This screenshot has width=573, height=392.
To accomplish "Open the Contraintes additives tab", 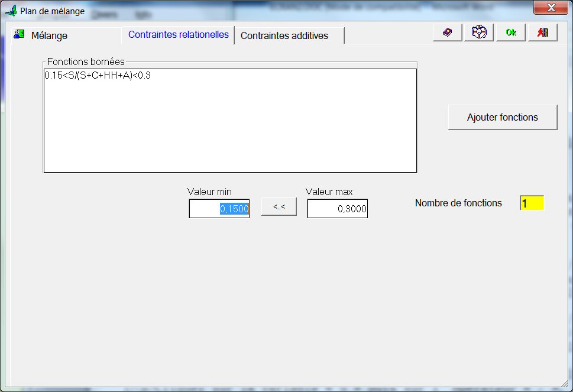I will [x=284, y=35].
